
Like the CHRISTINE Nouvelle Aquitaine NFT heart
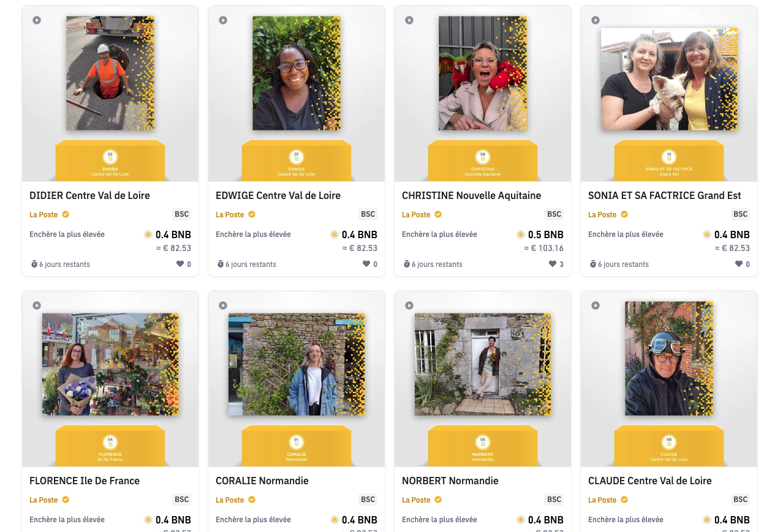[553, 264]
